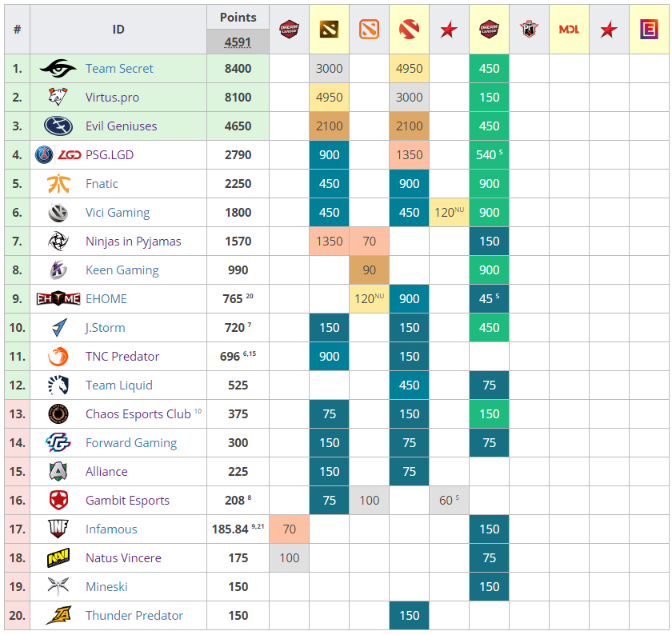
Task: Click the TNC Predator phoenix logo
Action: point(58,356)
